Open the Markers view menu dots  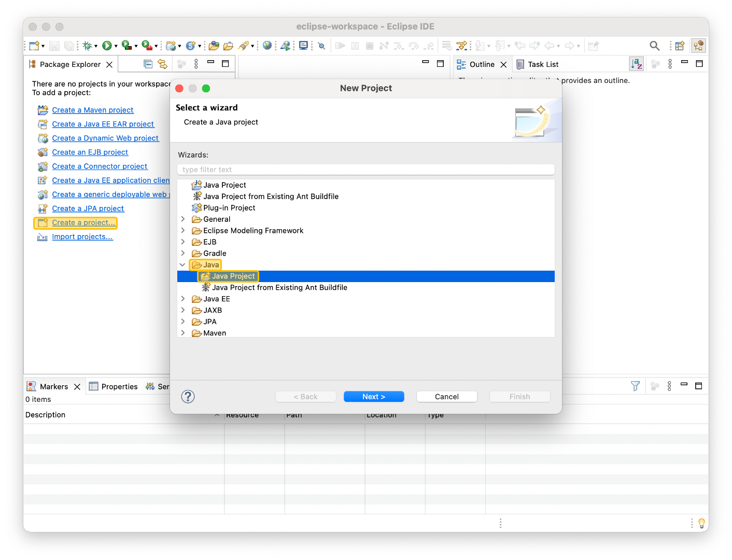[x=669, y=386]
